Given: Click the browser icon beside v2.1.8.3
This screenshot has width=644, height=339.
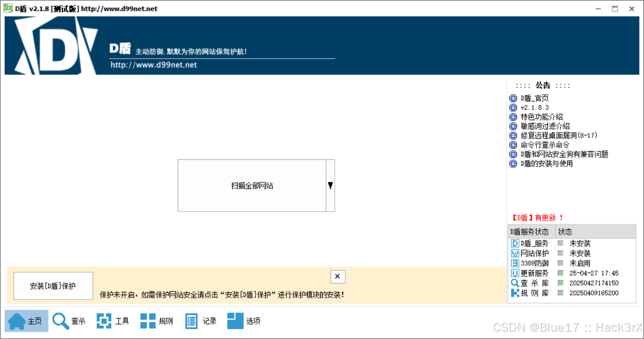Looking at the screenshot, I should (x=513, y=107).
